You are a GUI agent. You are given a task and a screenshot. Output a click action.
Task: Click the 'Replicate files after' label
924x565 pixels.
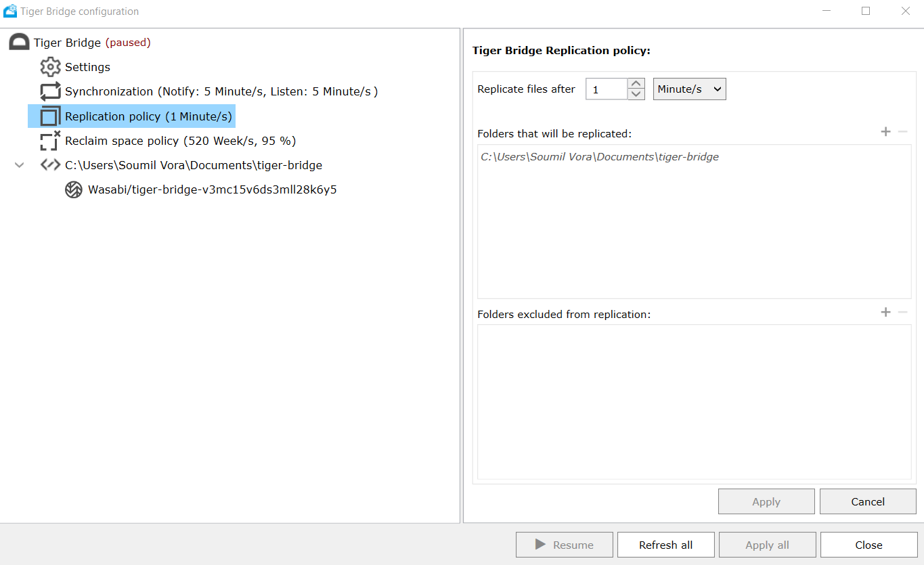tap(526, 89)
